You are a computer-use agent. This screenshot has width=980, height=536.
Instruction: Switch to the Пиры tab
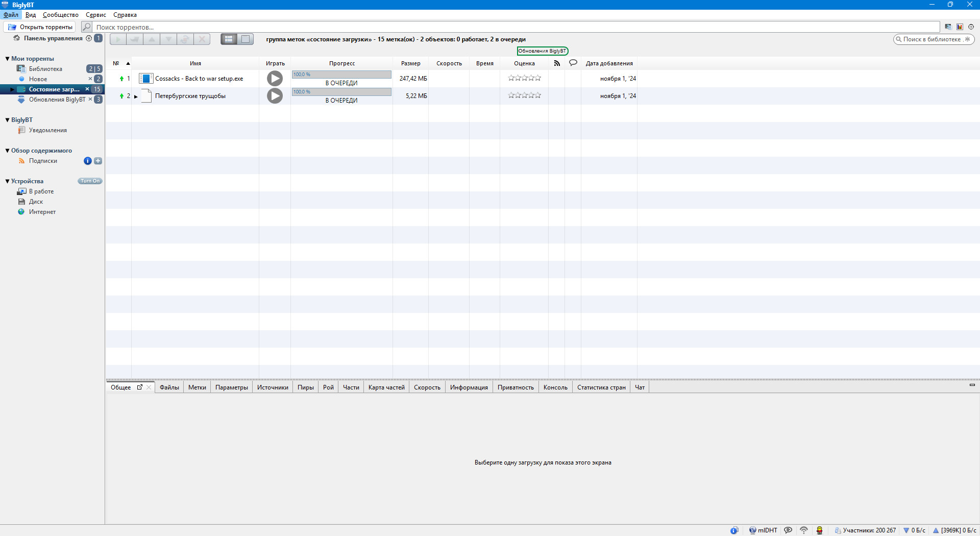(305, 387)
